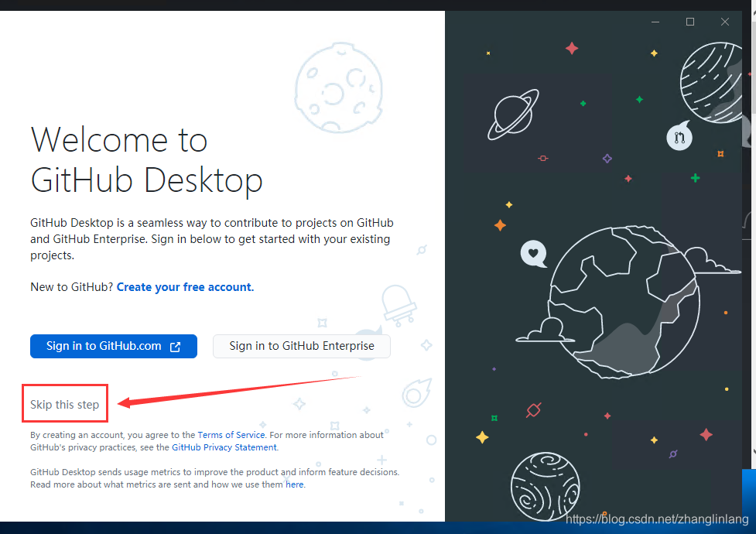This screenshot has height=534, width=756.
Task: Open Create your free account link
Action: coord(185,287)
